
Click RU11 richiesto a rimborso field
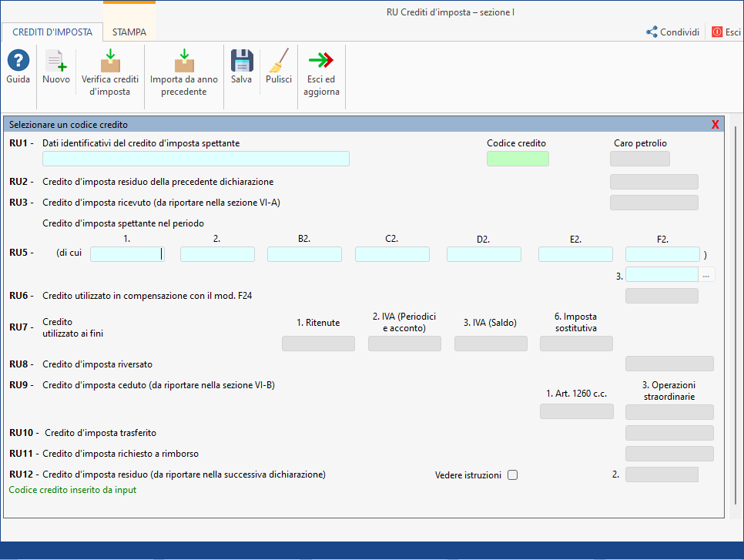tap(669, 454)
